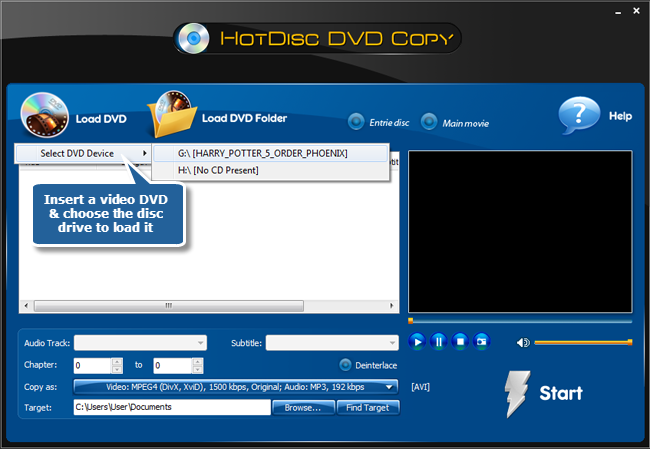Click the Browse... button
The image size is (650, 449).
pyautogui.click(x=303, y=408)
